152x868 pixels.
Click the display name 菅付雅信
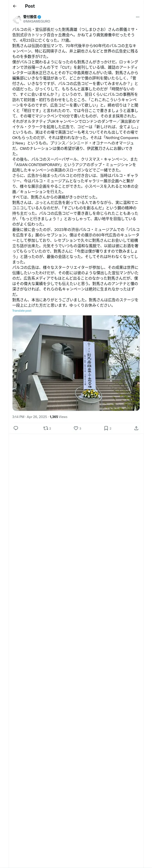[30, 17]
